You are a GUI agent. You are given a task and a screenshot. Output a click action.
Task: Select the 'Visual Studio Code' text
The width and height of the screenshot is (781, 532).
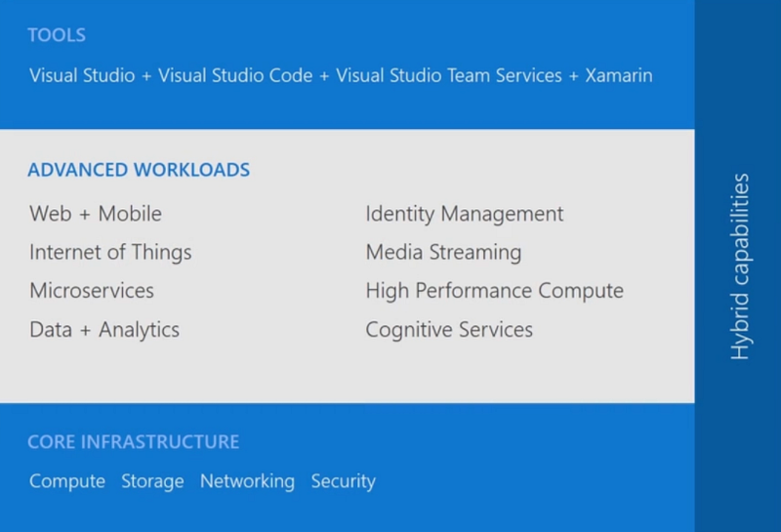(235, 75)
